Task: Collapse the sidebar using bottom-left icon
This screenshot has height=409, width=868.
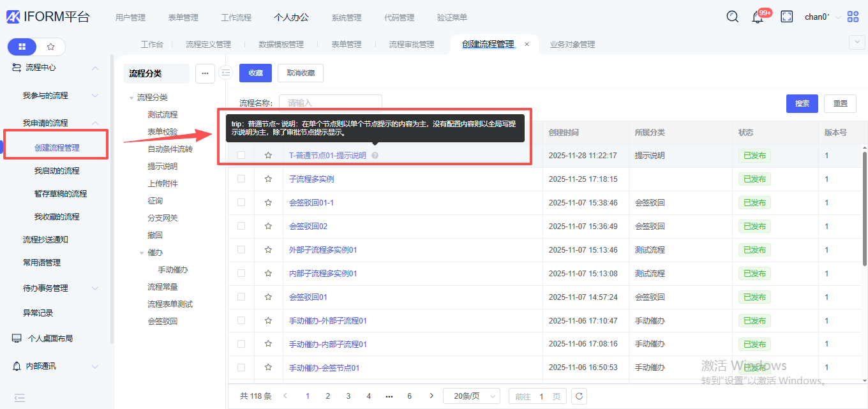Action: pyautogui.click(x=19, y=398)
